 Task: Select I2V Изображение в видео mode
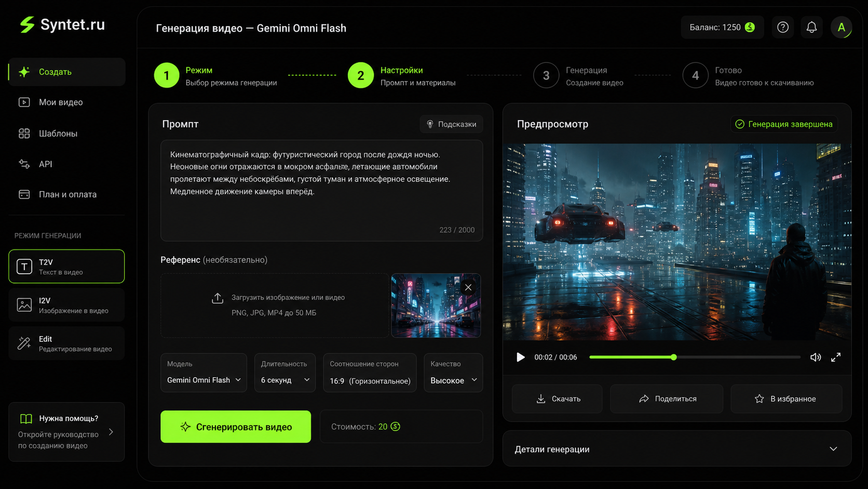[x=66, y=305]
